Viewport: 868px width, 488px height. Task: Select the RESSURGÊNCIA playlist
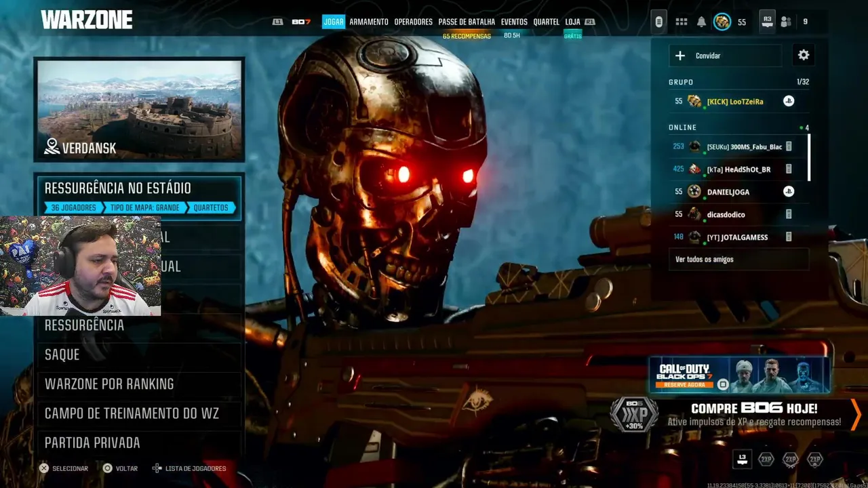coord(139,325)
